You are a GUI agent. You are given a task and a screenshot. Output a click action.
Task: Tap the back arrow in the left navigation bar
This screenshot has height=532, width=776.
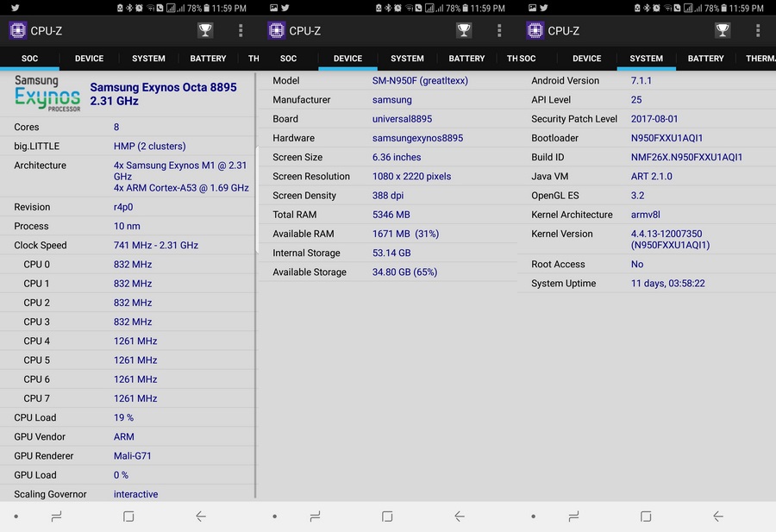(200, 516)
